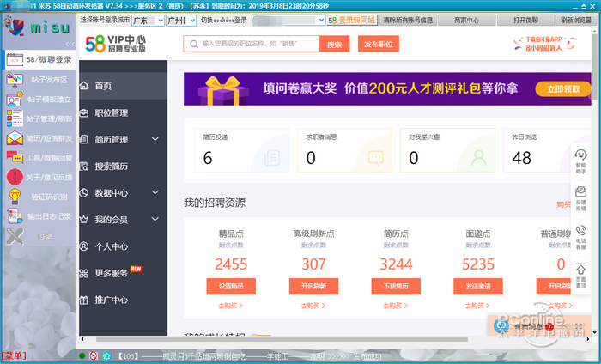Click 去购买 link under 面邀点
Image resolution: width=601 pixels, height=364 pixels.
477,306
